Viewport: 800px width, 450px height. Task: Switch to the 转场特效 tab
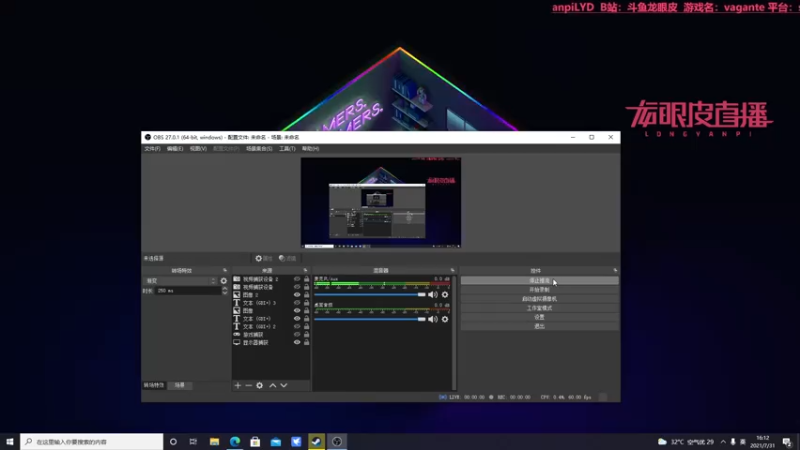(154, 385)
